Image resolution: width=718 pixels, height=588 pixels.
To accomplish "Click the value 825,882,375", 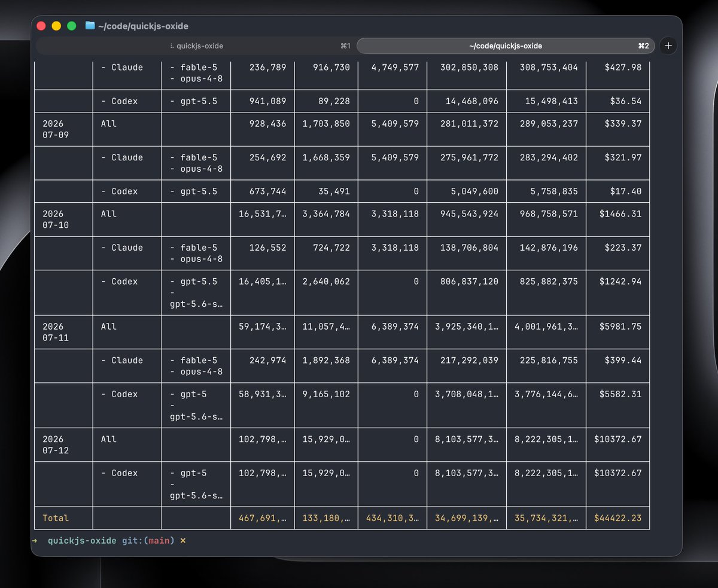I will (549, 281).
